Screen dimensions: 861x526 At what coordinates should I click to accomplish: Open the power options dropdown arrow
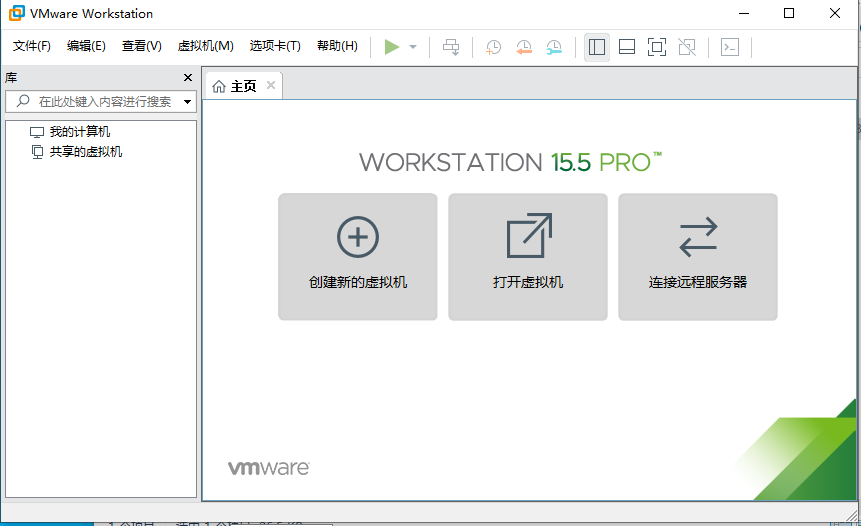click(x=413, y=47)
